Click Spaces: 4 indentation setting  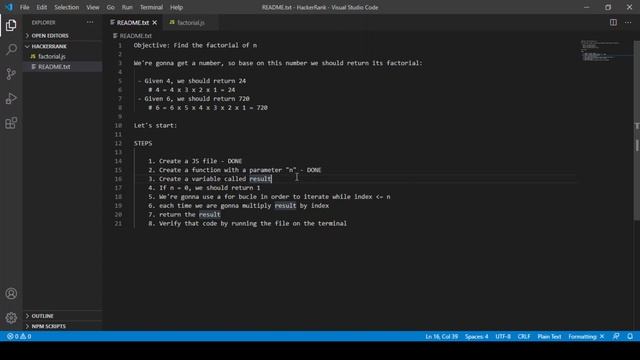476,336
